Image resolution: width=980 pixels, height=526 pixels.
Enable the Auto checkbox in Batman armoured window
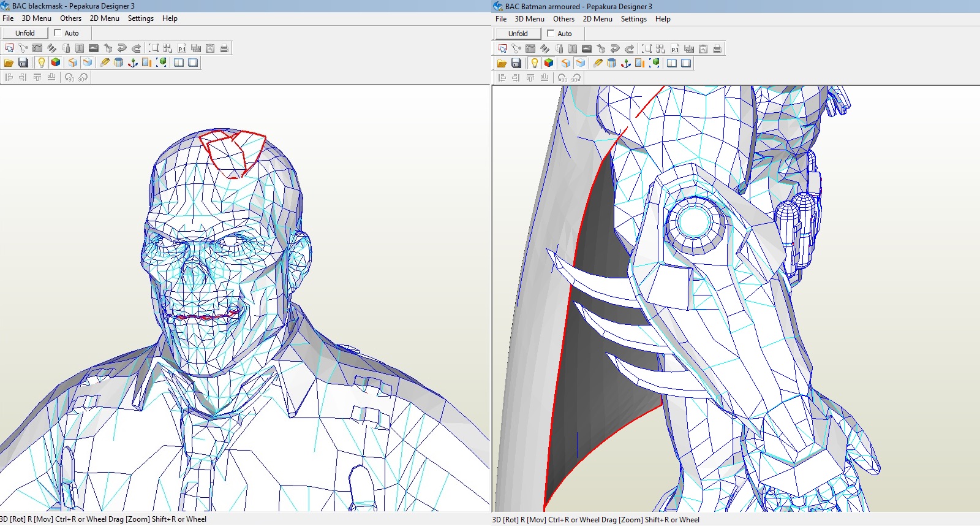551,34
